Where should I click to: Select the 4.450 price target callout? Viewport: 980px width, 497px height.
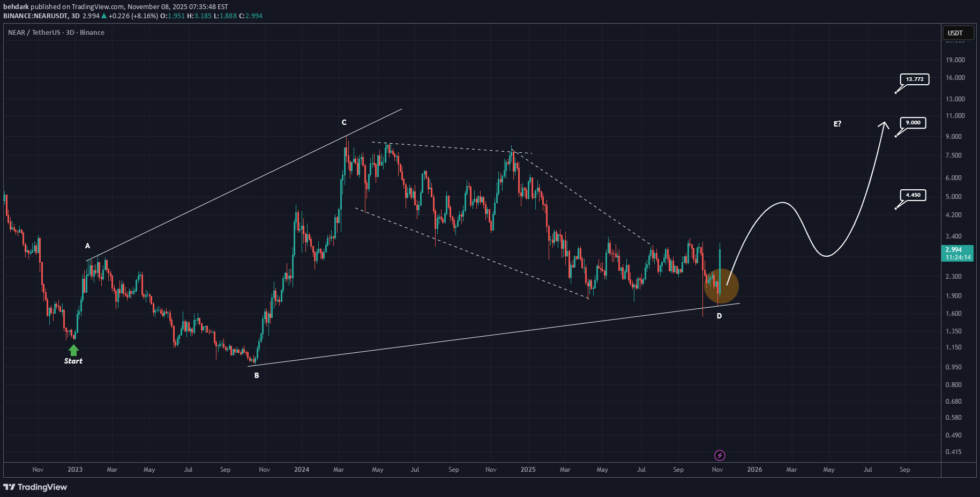[912, 195]
